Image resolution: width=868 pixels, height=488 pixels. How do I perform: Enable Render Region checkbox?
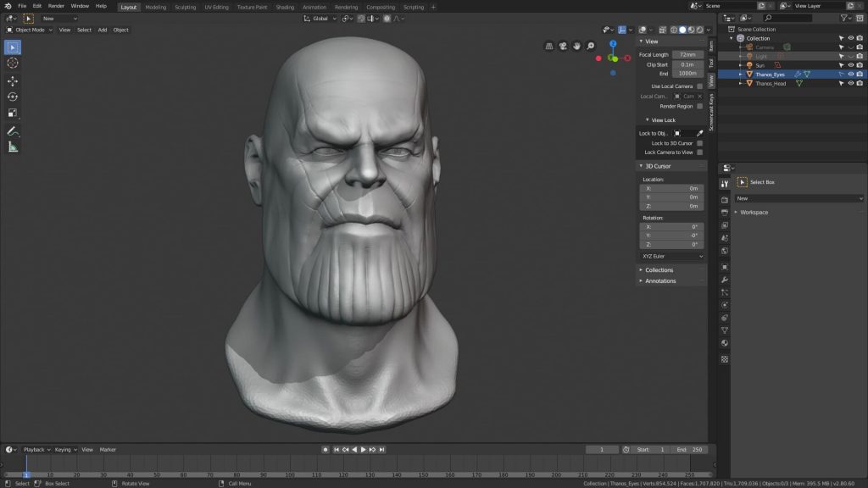[x=699, y=106]
